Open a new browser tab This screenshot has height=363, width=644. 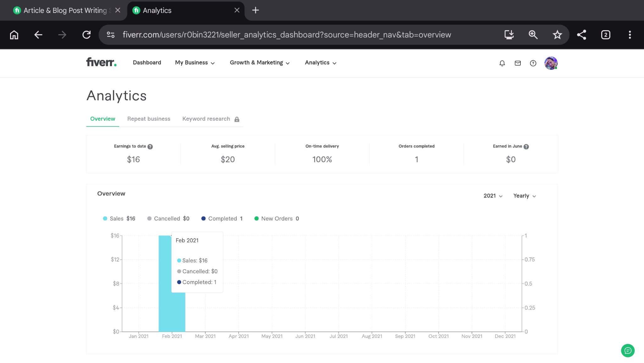coord(255,10)
